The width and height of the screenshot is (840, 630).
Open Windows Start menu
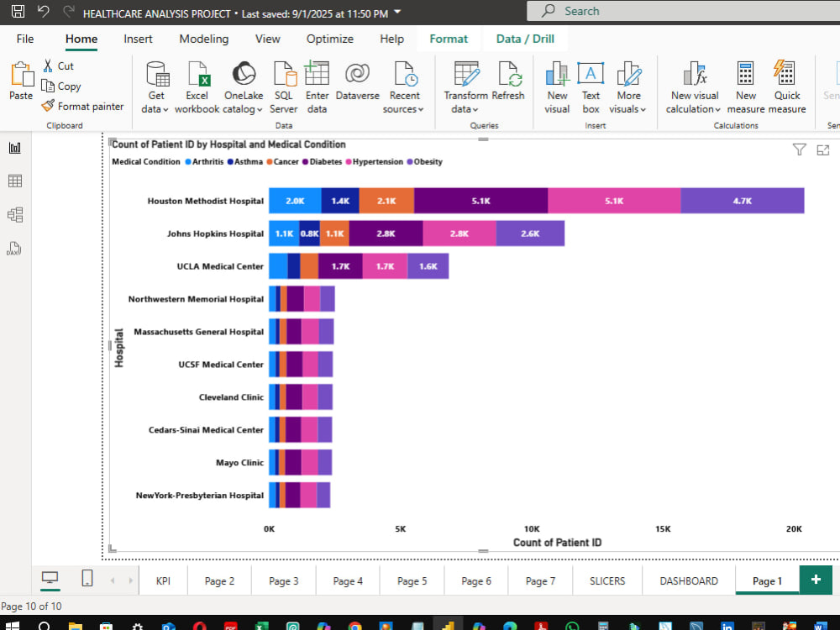(x=12, y=625)
